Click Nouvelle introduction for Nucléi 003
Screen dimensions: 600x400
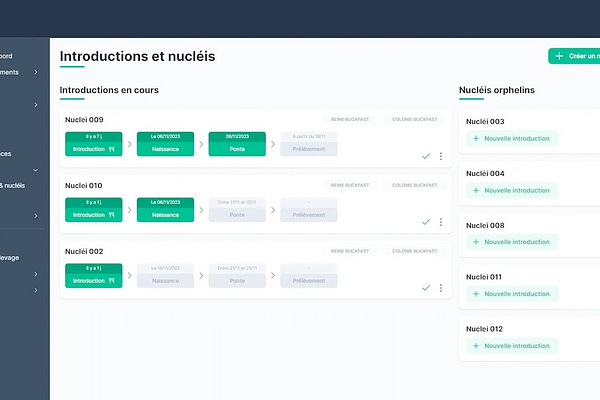click(x=512, y=139)
